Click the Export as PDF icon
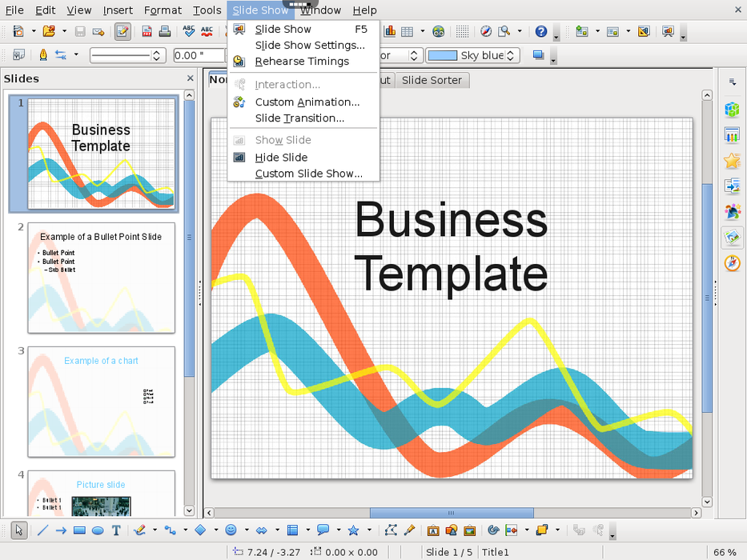The height and width of the screenshot is (560, 747). (x=147, y=32)
